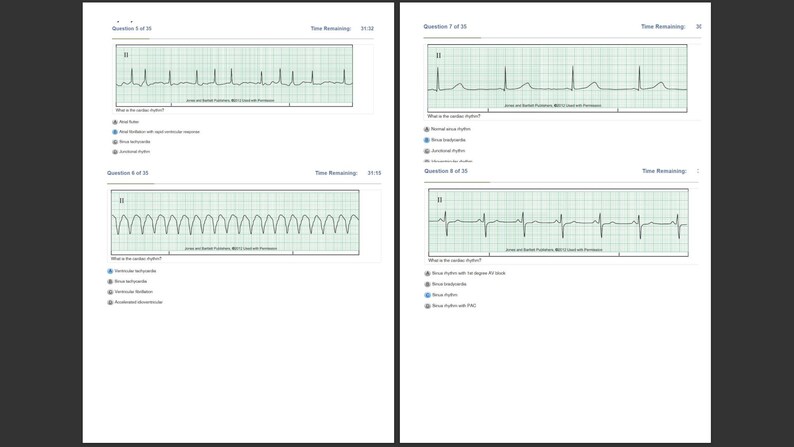
Task: Click the 'Question 5 of 35' heading
Action: point(132,29)
